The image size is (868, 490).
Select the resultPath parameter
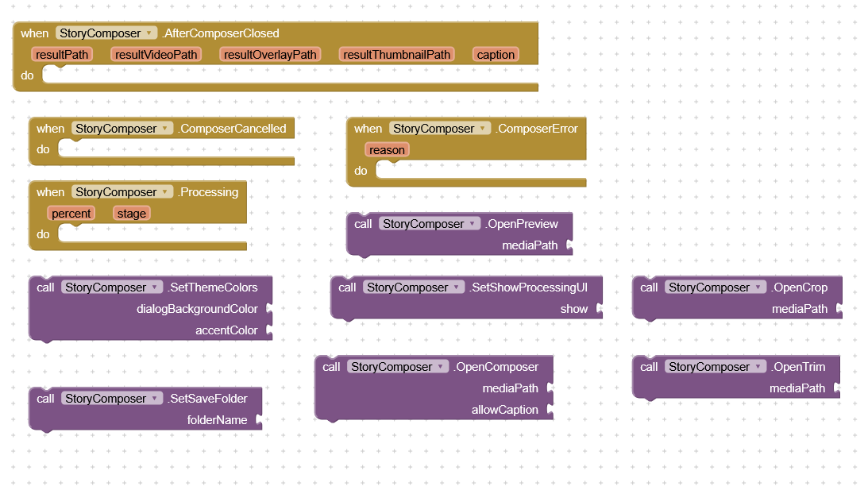coord(62,55)
